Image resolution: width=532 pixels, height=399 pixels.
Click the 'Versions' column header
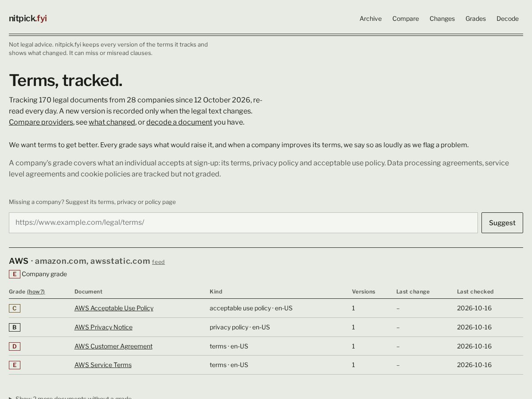coord(364,292)
